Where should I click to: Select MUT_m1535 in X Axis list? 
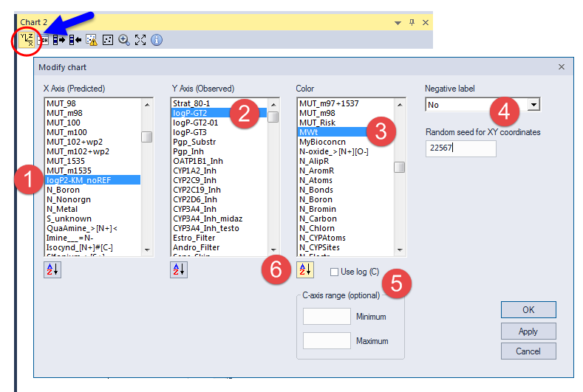(92, 171)
